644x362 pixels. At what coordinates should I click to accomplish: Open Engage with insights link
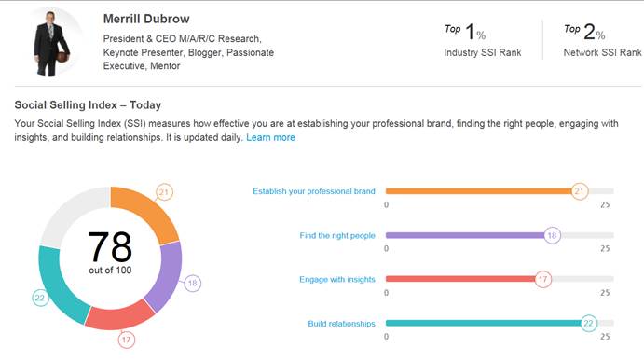tap(337, 279)
